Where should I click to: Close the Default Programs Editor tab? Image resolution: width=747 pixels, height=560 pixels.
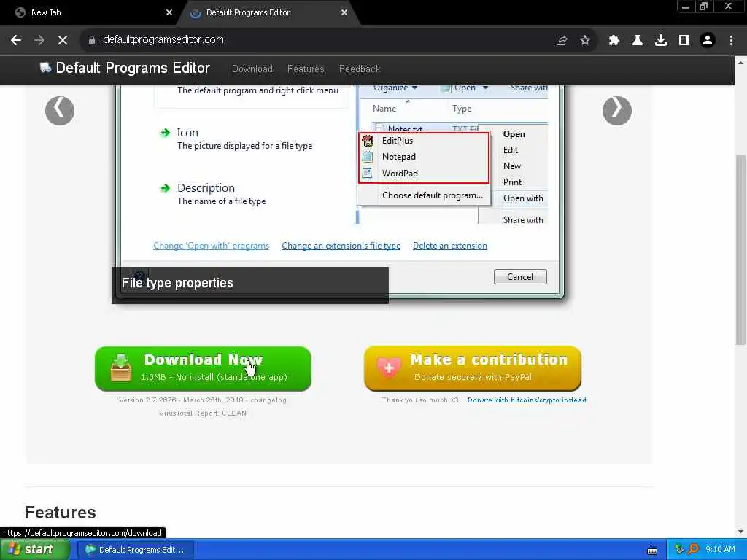point(344,13)
